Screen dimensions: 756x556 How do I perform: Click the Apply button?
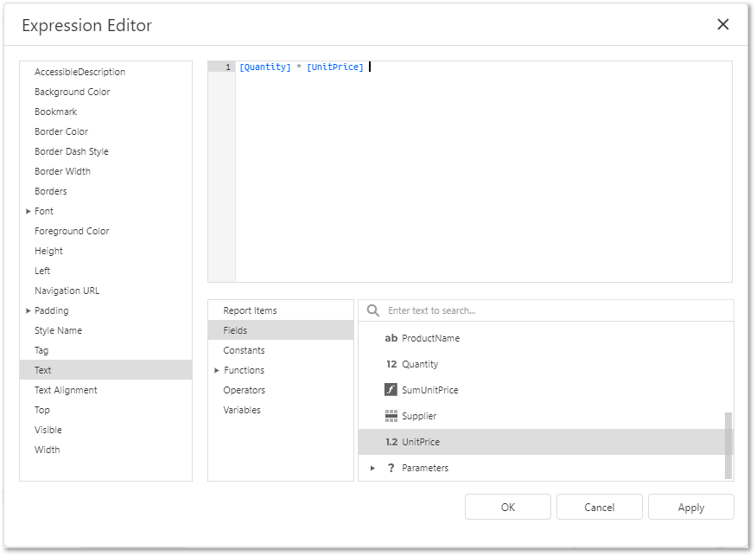click(690, 508)
